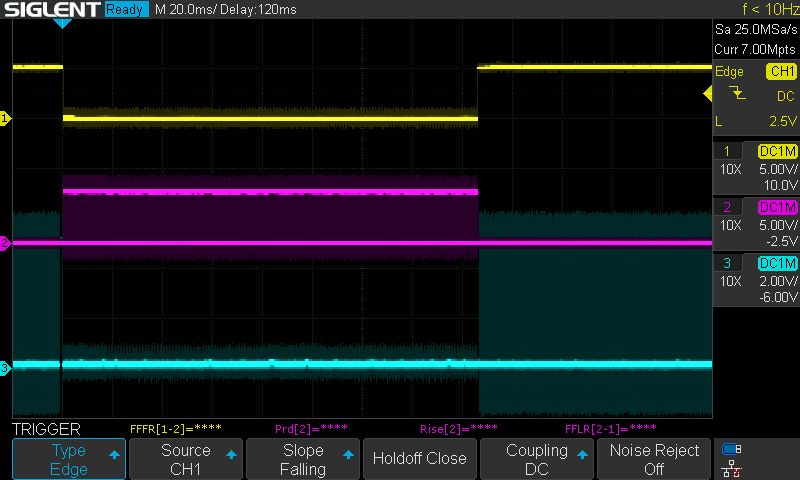
Task: Click channel 3 offset -6.00V value
Action: [x=778, y=297]
